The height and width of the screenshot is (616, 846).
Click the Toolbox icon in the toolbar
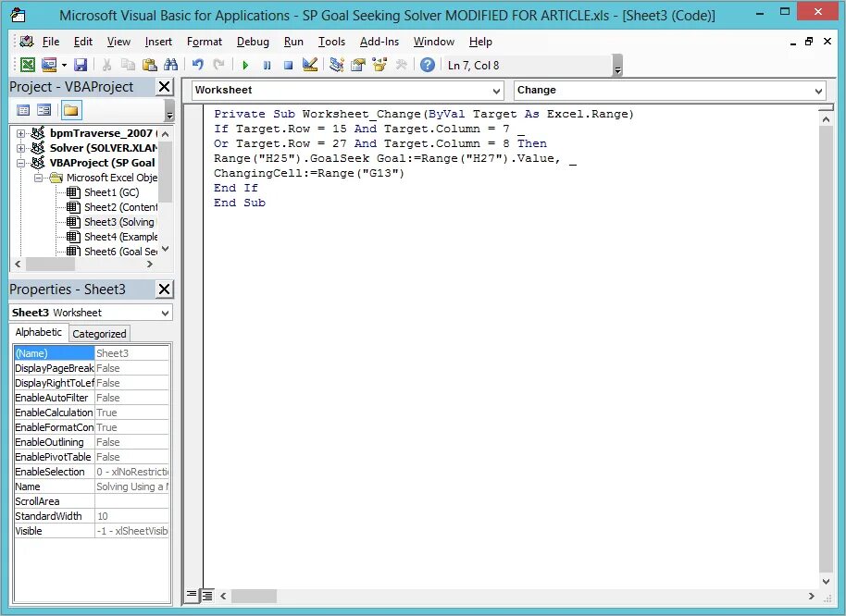tap(401, 66)
